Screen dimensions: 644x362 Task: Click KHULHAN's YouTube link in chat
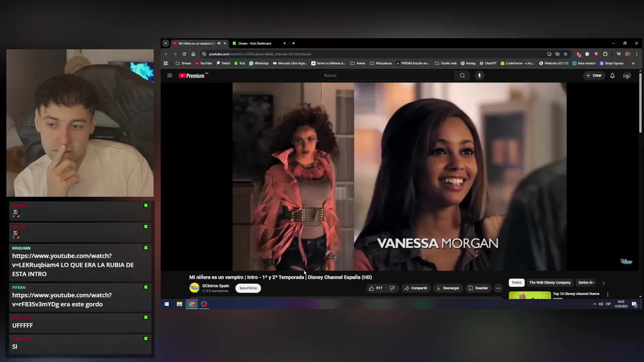pos(62,260)
